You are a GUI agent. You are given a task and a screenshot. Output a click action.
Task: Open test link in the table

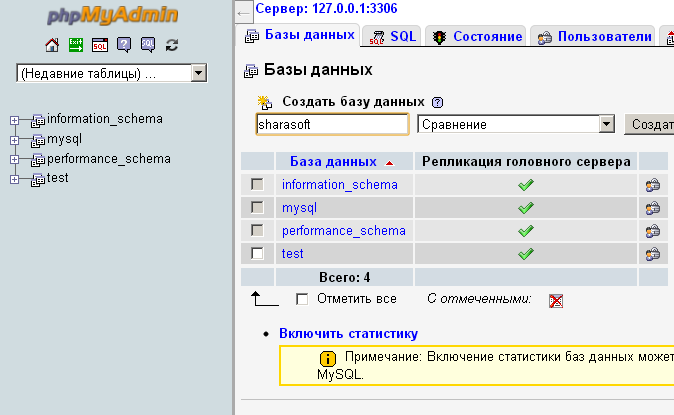click(x=292, y=253)
